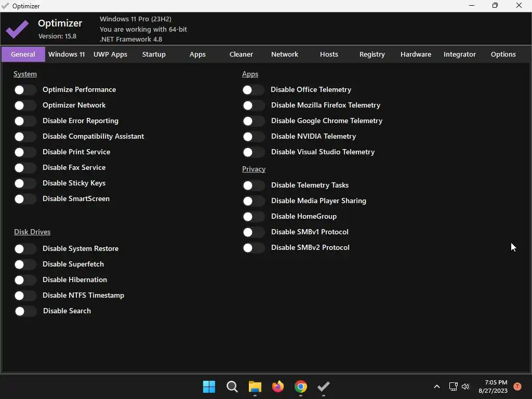The width and height of the screenshot is (532, 399).
Task: Toggle Disable Compatibility Assistant switch
Action: [25, 137]
